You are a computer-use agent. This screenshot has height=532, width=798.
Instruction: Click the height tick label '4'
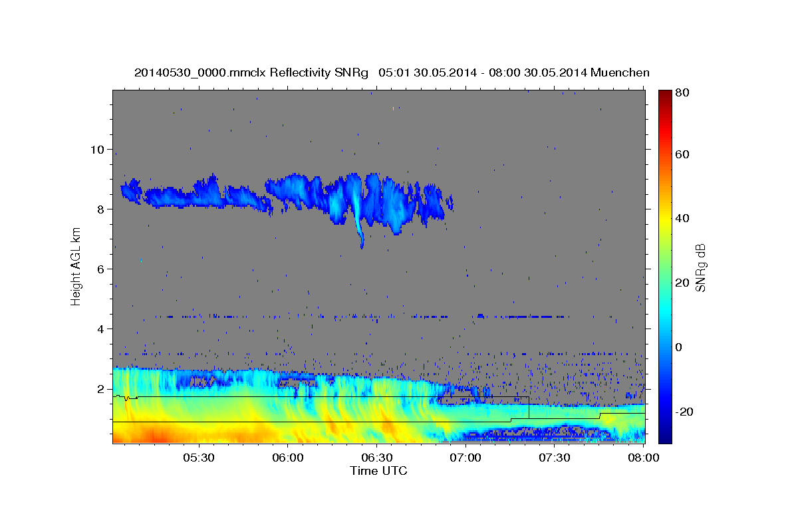[x=100, y=329]
